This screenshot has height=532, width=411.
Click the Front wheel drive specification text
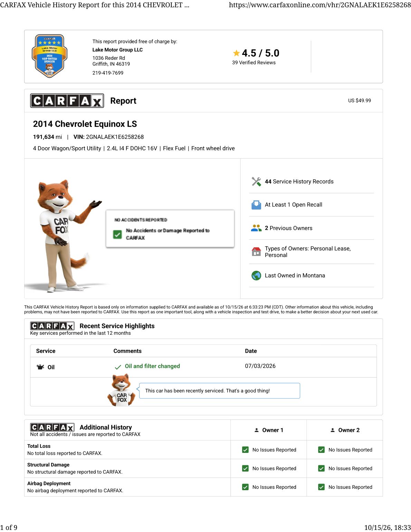click(213, 148)
